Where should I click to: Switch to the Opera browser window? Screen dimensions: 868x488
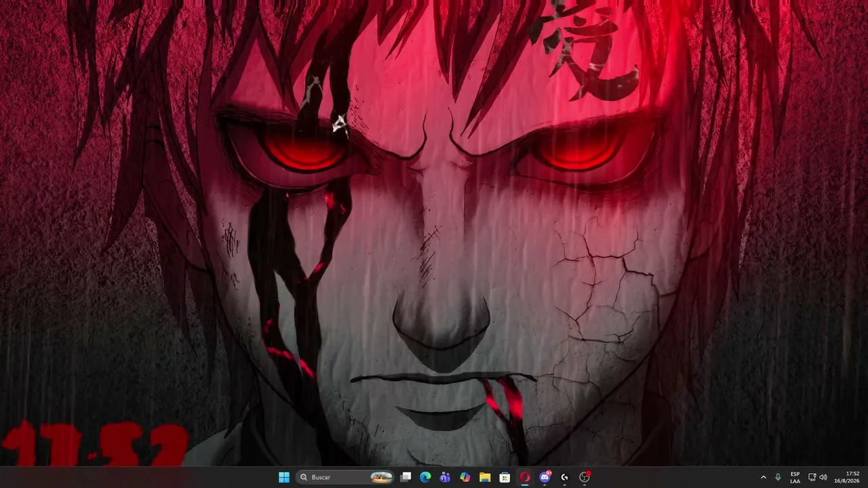click(524, 477)
